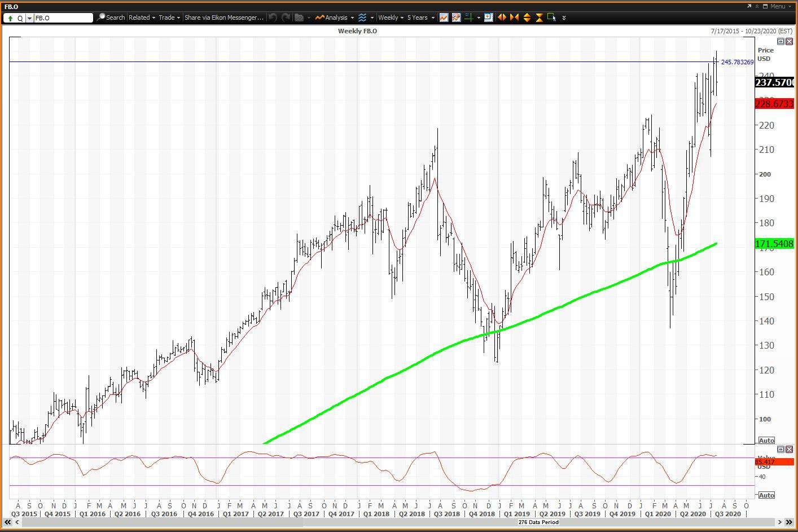Click the scroll right single arrow

coord(780,522)
